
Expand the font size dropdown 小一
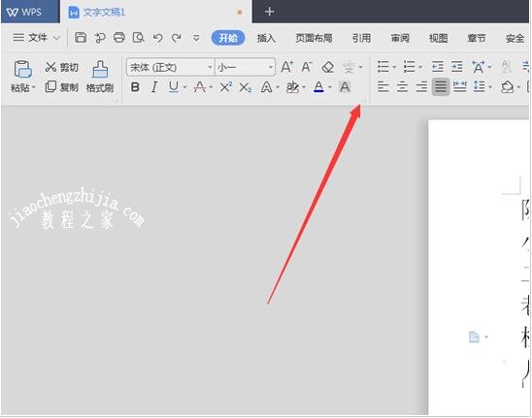pyautogui.click(x=245, y=67)
